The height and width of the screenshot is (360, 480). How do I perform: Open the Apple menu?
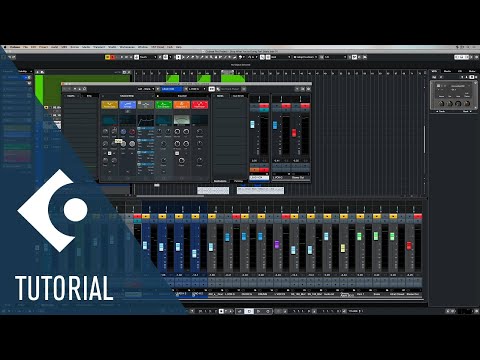pos(5,47)
